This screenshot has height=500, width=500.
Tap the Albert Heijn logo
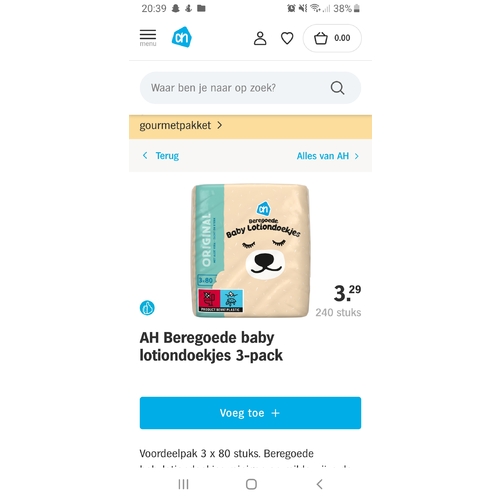(x=182, y=37)
